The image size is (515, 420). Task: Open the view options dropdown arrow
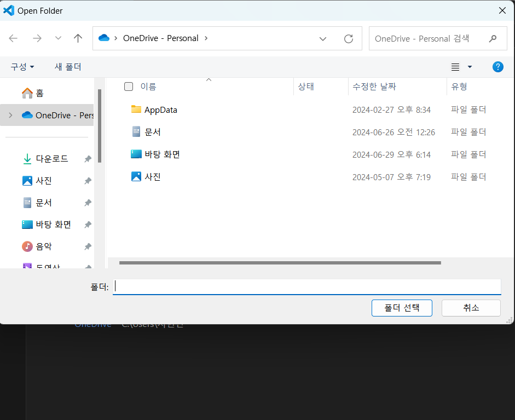click(x=470, y=67)
